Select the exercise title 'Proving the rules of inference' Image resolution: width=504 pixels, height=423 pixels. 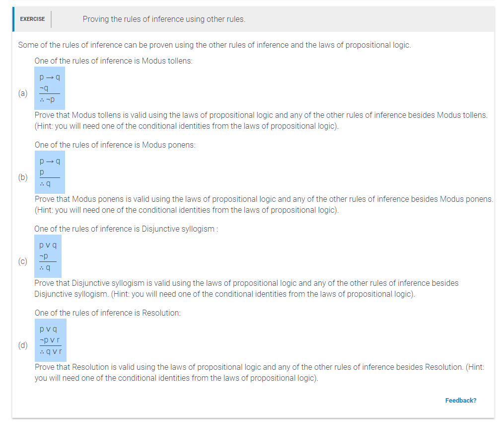click(164, 19)
